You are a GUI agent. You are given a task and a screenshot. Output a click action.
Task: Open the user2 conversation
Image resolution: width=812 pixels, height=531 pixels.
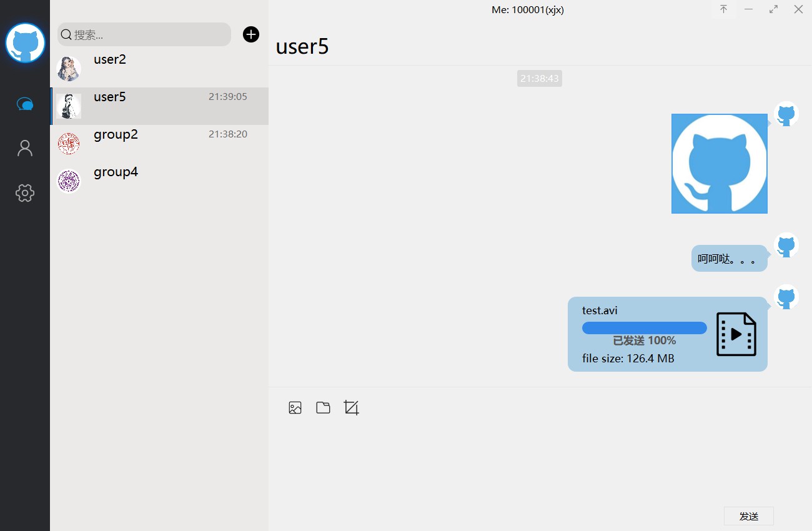click(x=159, y=69)
